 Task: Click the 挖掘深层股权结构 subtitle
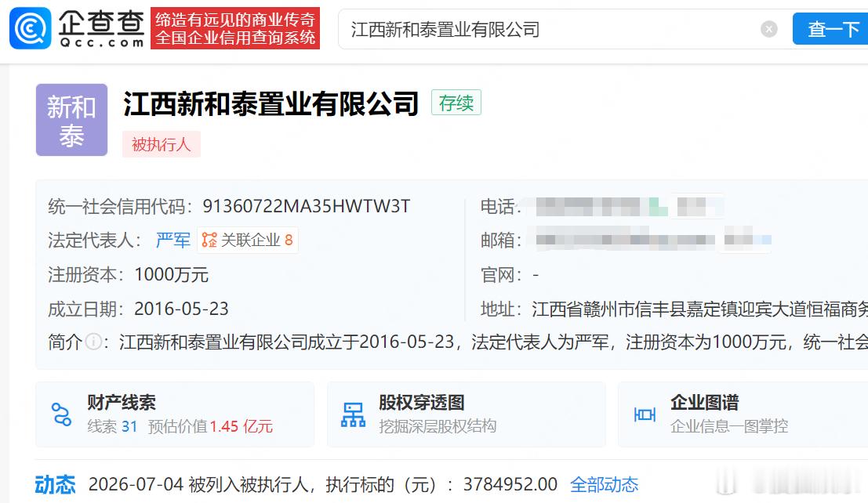438,427
